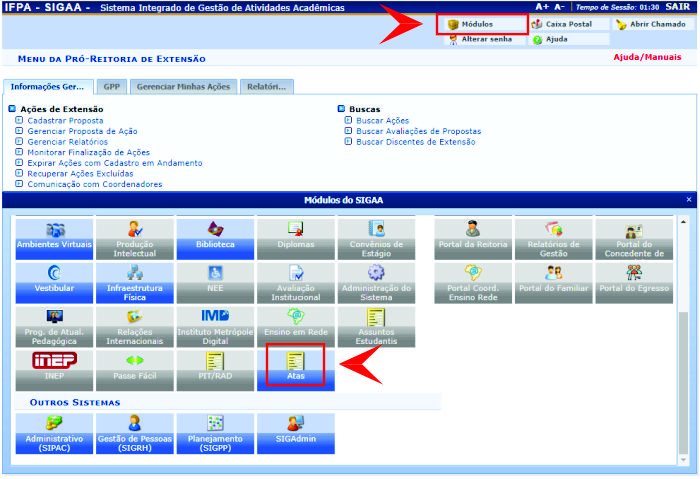Increase font size with A+
This screenshot has height=479, width=700.
542,7
